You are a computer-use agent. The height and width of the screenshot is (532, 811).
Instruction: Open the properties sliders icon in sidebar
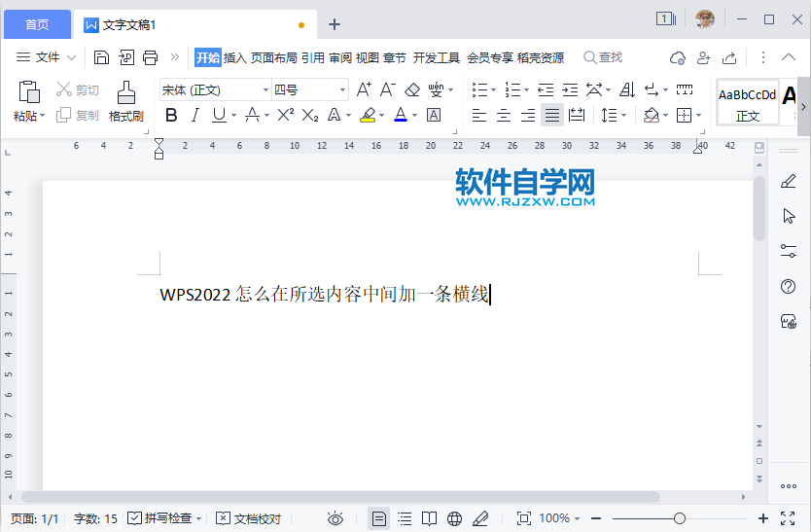[x=789, y=251]
